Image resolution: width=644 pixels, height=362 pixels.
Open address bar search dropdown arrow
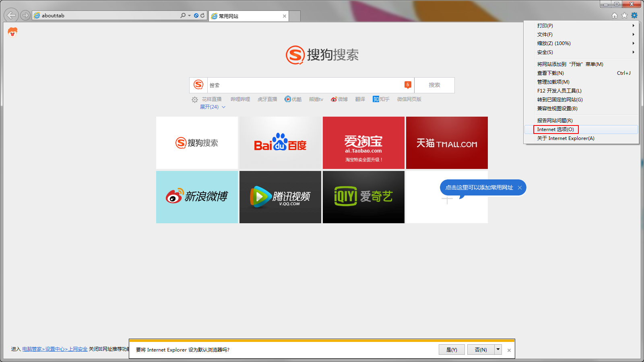click(189, 16)
